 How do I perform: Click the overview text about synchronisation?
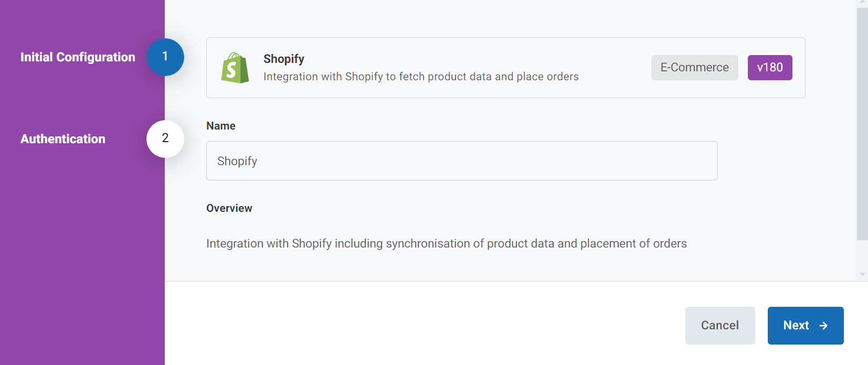446,243
